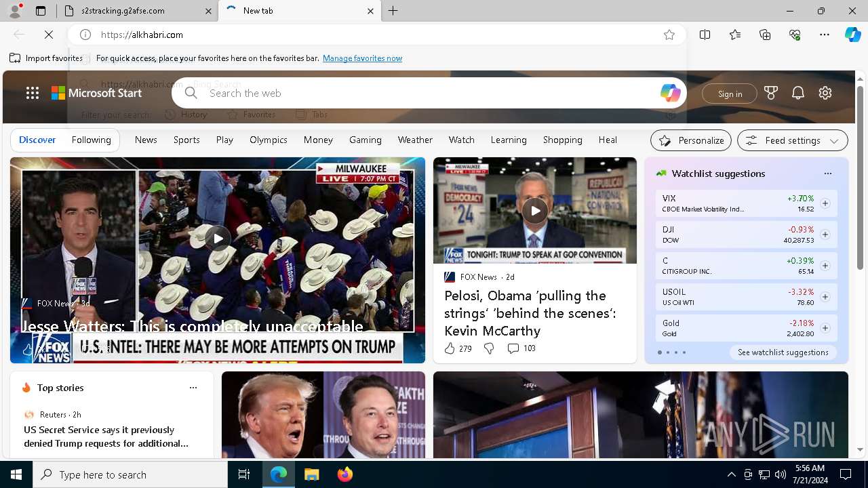
Task: Open the Money category
Action: coord(318,140)
